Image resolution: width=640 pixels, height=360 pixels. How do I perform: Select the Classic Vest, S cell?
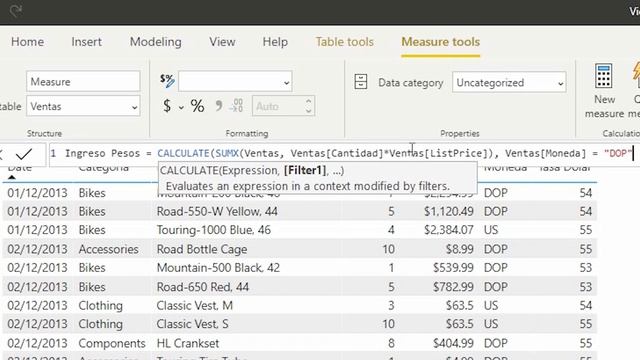pyautogui.click(x=193, y=324)
